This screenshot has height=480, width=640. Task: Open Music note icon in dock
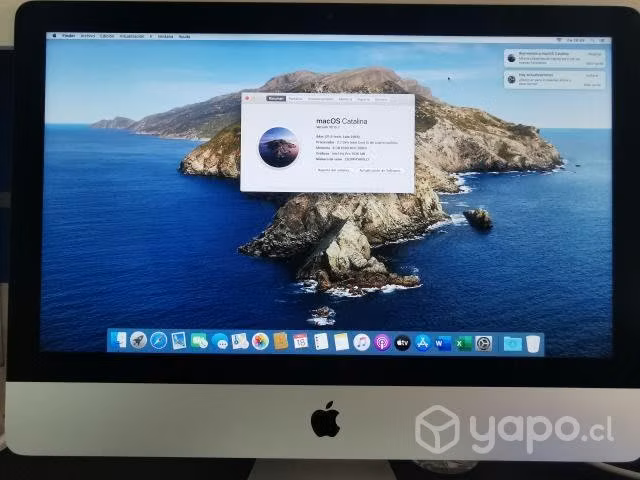click(x=362, y=342)
